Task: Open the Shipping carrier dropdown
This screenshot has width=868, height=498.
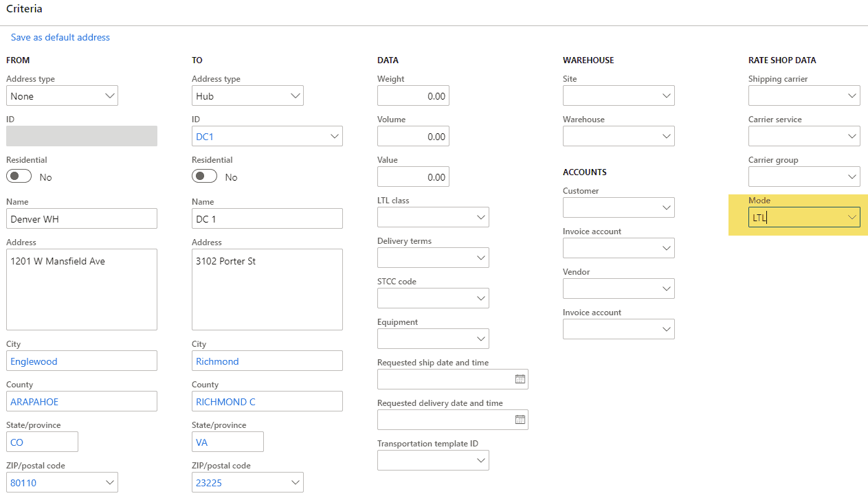Action: coord(852,96)
